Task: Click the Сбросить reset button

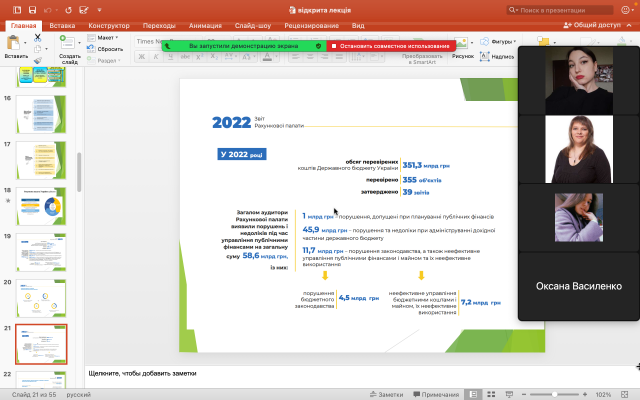Action: point(105,49)
